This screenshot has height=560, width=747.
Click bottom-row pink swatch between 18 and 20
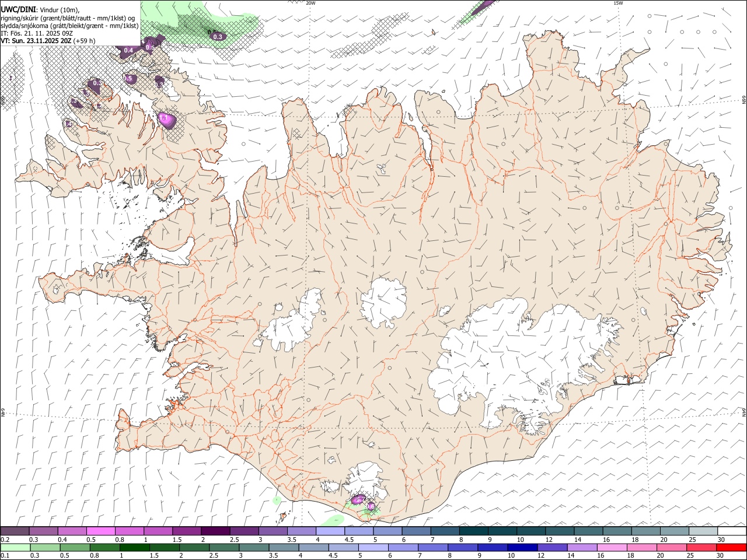[x=641, y=548]
